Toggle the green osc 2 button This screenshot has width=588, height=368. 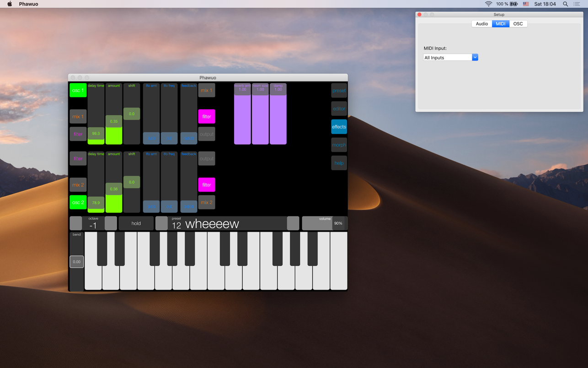pyautogui.click(x=78, y=202)
